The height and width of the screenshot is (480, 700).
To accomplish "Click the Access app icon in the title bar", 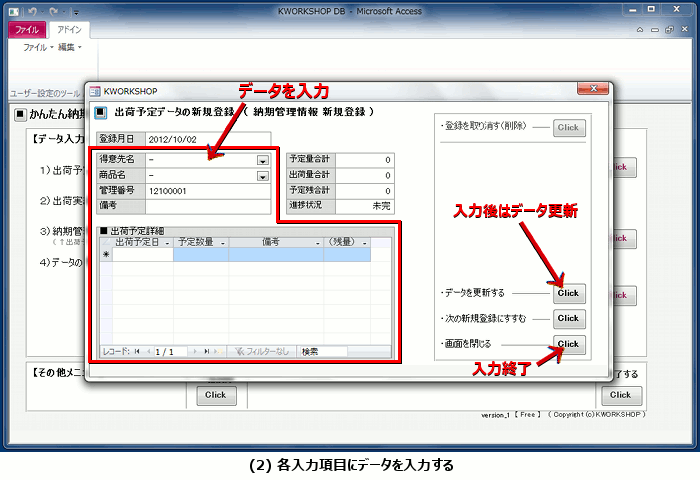I will coord(14,12).
